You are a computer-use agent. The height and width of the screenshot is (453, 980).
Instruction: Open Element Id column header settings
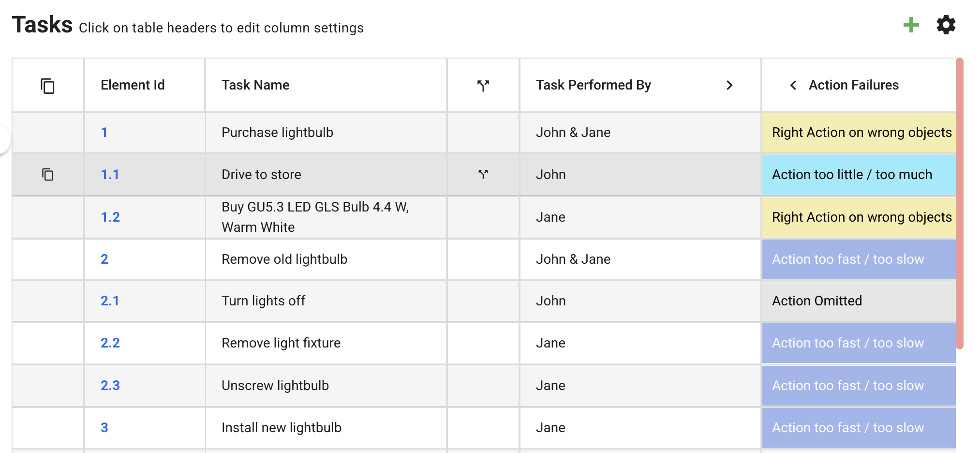click(133, 85)
